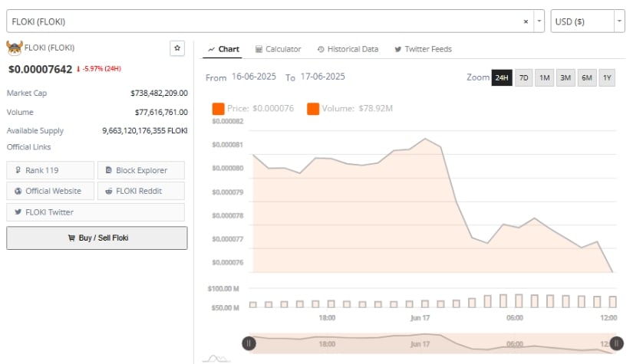The height and width of the screenshot is (364, 633).
Task: Click the globe icon on Official Website
Action: coord(18,191)
